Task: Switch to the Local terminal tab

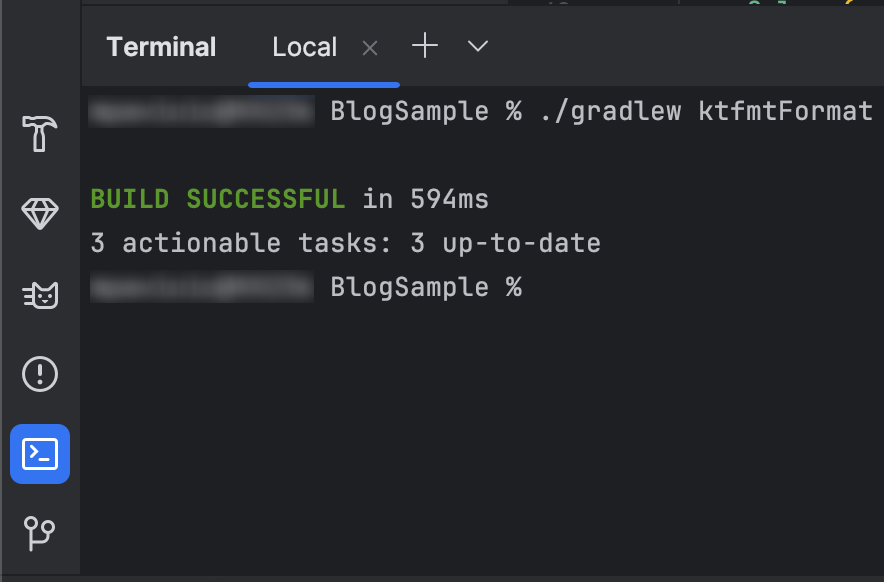Action: click(x=304, y=46)
